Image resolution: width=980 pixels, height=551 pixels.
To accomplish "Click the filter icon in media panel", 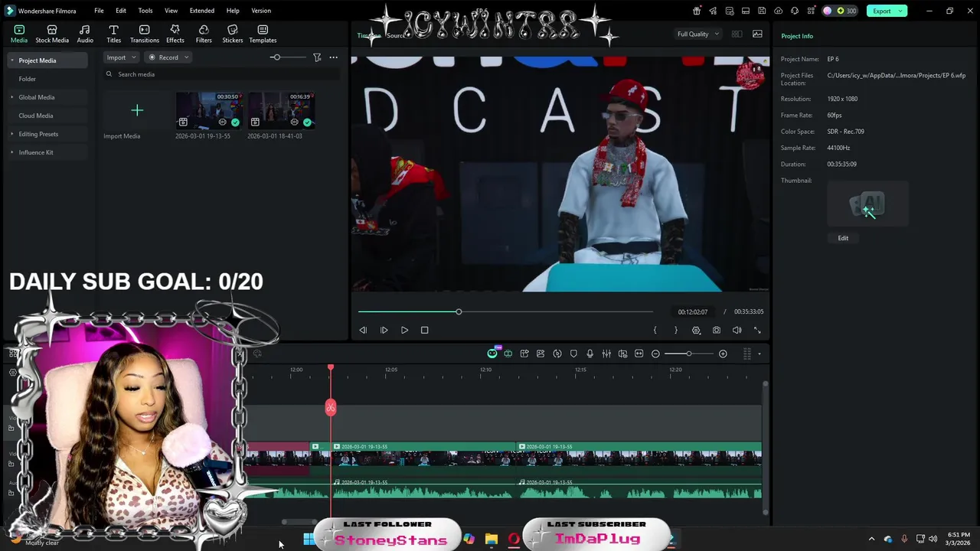I will 317,57.
